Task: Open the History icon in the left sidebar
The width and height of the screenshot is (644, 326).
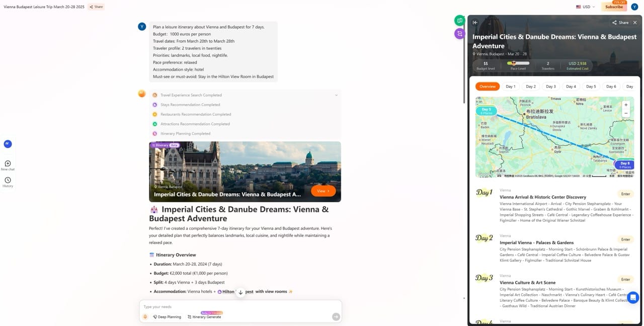Action: coord(8,180)
